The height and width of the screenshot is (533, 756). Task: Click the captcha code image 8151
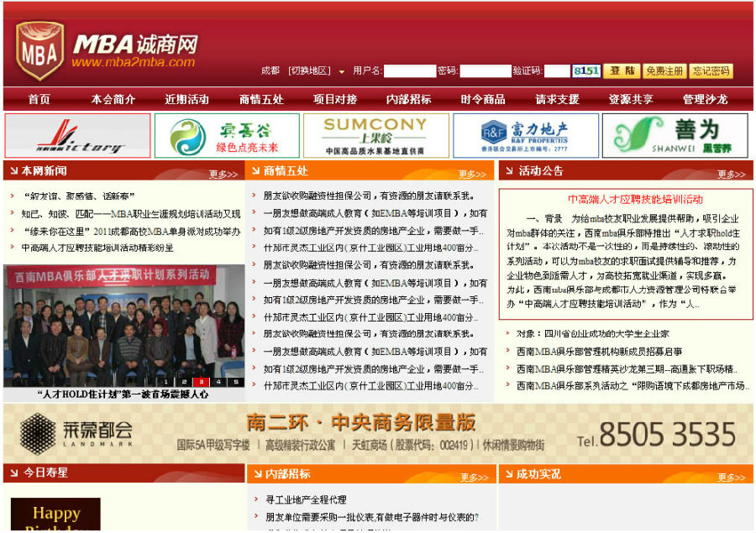click(585, 71)
